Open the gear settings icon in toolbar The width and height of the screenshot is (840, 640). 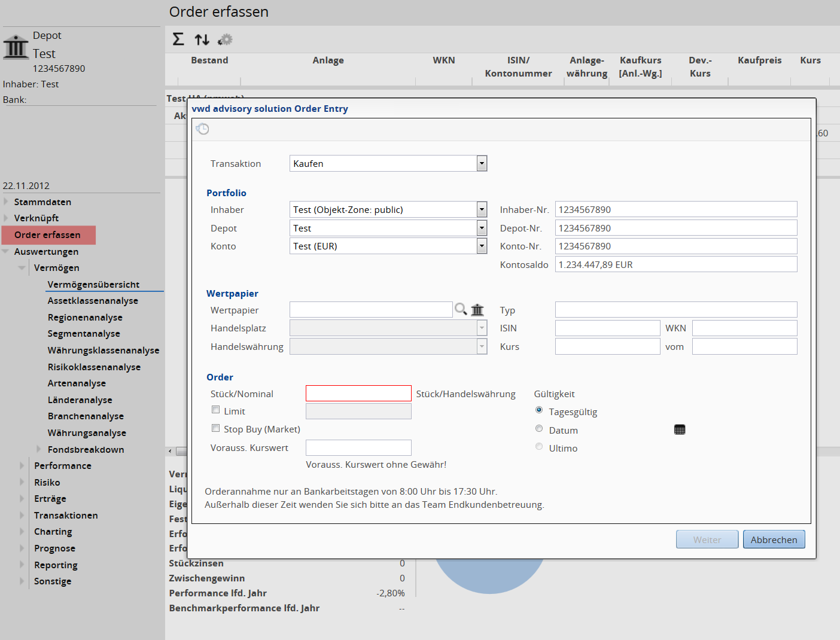tap(226, 39)
